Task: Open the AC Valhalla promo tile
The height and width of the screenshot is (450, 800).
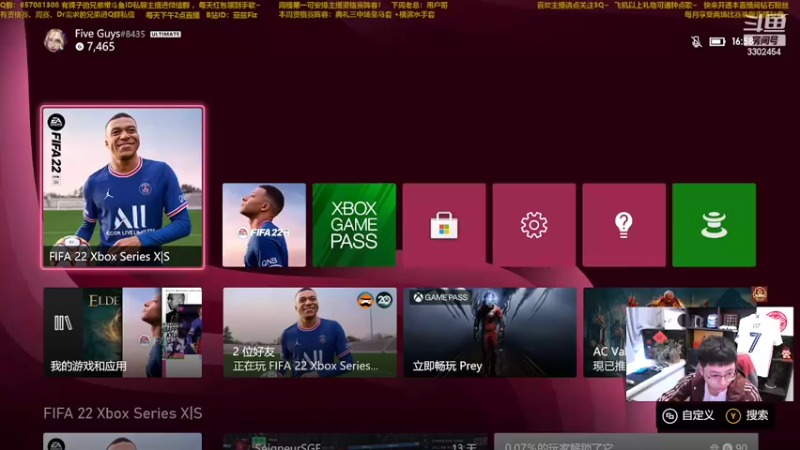Action: click(x=605, y=333)
